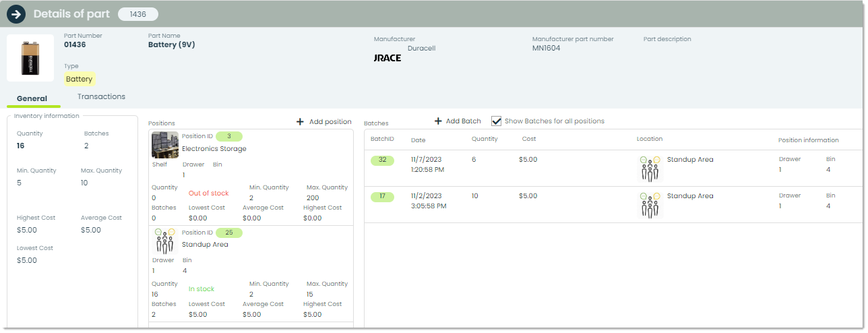The height and width of the screenshot is (333, 868).
Task: Click the In stock status
Action: coord(201,289)
